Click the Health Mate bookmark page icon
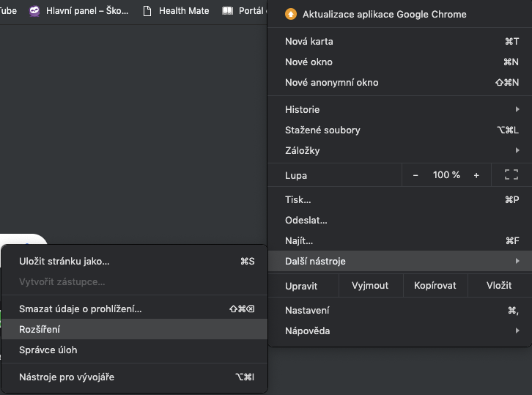Screen dimensions: 532x395 click(147, 11)
